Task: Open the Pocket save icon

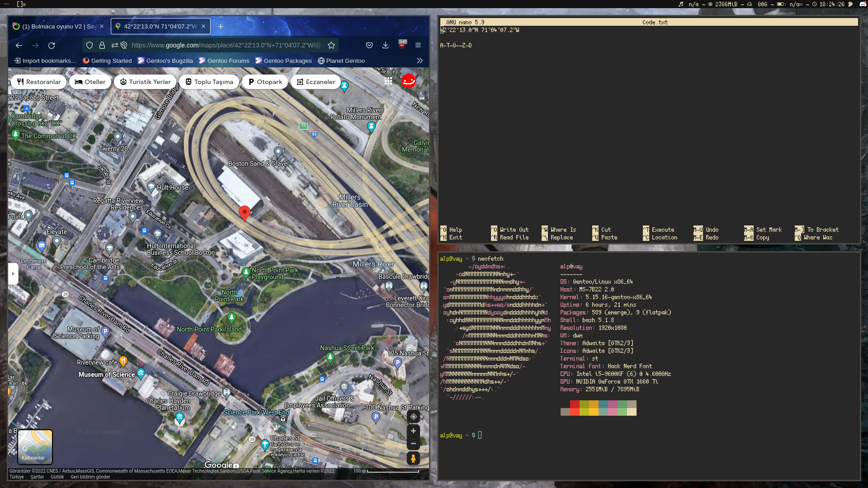Action: point(369,45)
